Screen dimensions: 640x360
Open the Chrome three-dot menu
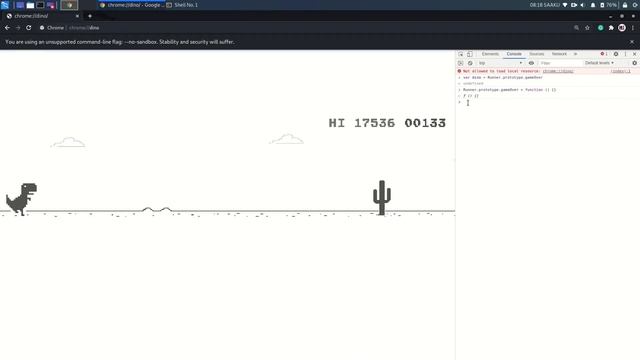click(633, 28)
